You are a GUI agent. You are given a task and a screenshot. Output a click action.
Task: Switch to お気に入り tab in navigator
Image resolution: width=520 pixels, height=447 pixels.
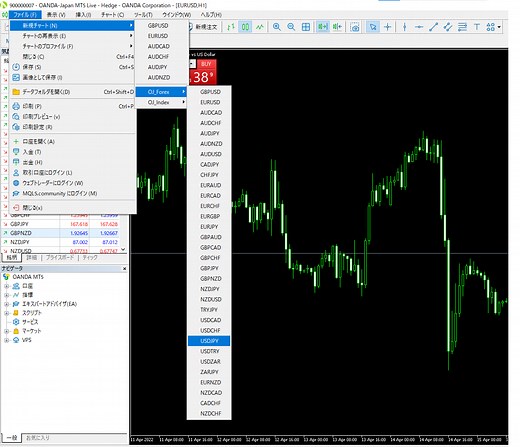tap(38, 438)
